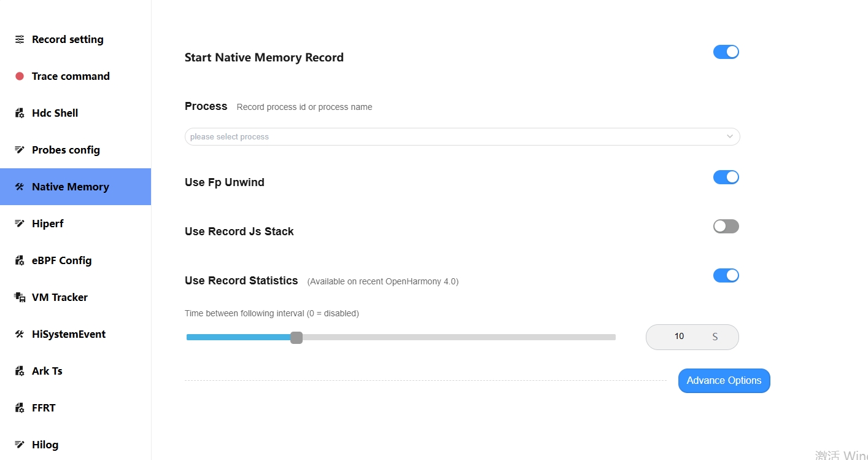Open the please select process dropdown

pos(462,136)
